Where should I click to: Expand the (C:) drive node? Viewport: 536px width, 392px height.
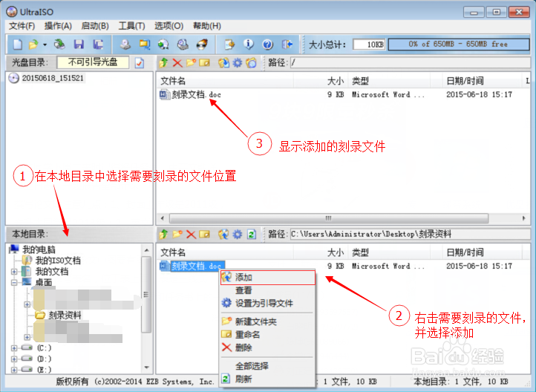coord(14,348)
